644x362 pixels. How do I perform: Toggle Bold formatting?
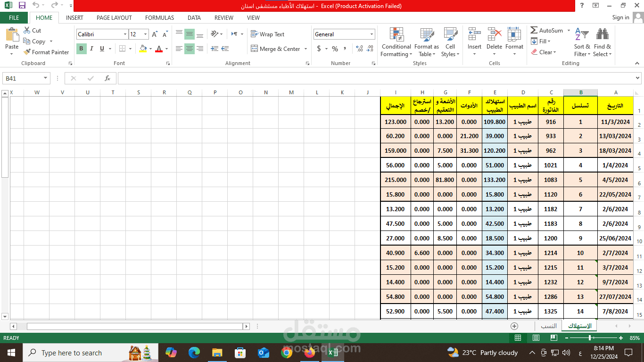(x=81, y=49)
